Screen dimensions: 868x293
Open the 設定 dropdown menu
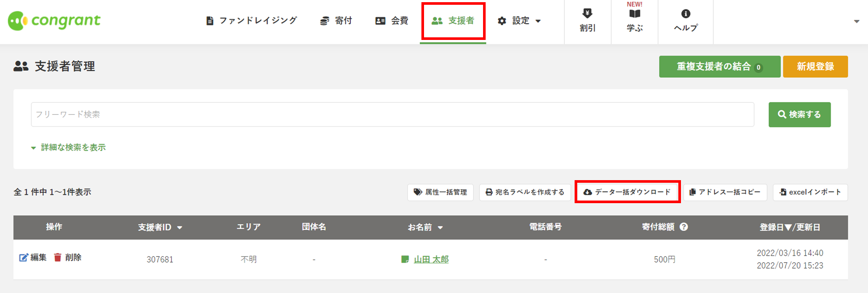[519, 21]
